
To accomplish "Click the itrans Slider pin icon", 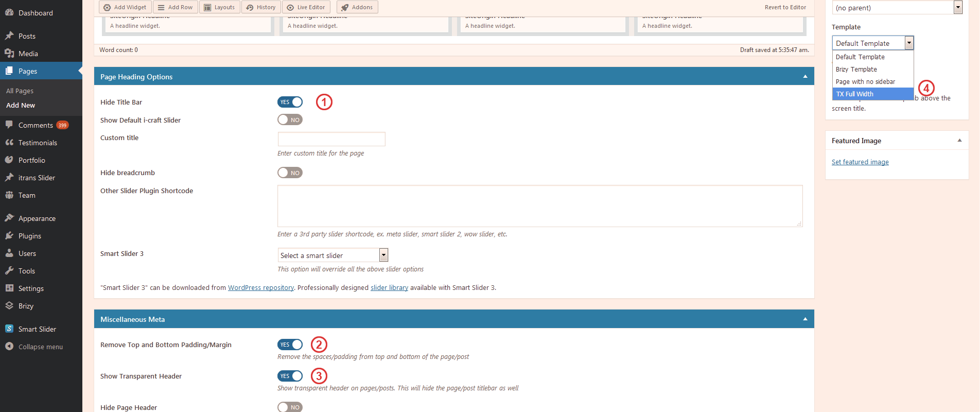I will pos(9,178).
